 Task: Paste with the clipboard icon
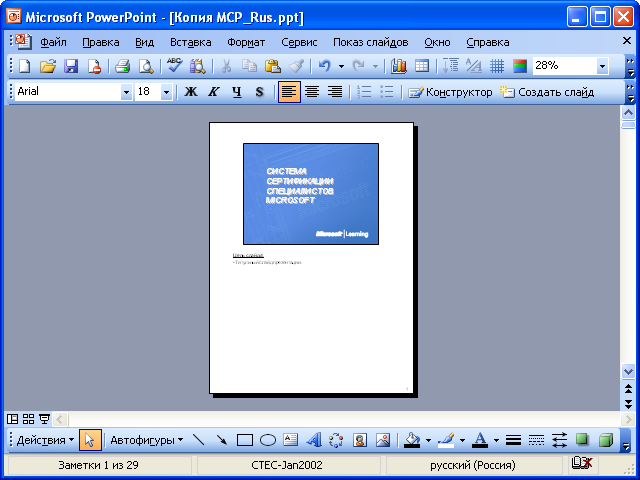coord(273,66)
